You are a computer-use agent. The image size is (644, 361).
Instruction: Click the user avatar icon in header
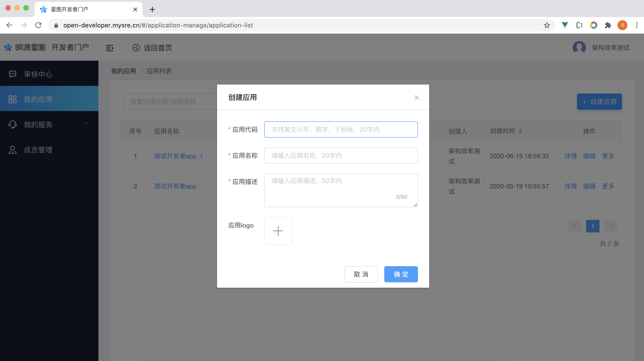579,47
